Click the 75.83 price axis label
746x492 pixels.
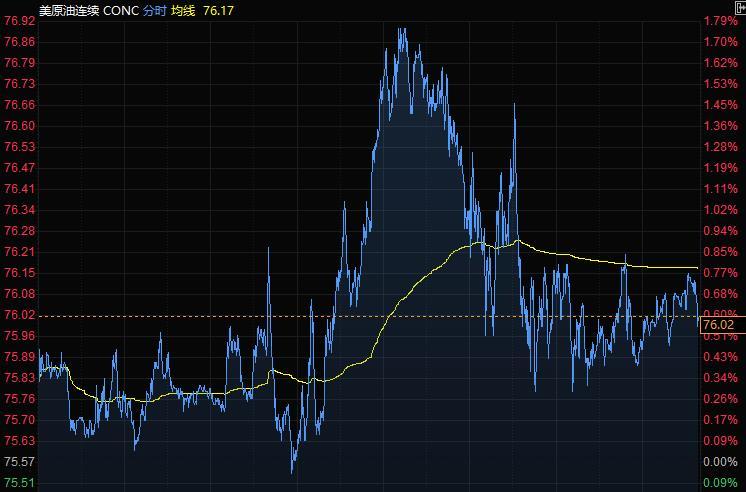20,378
